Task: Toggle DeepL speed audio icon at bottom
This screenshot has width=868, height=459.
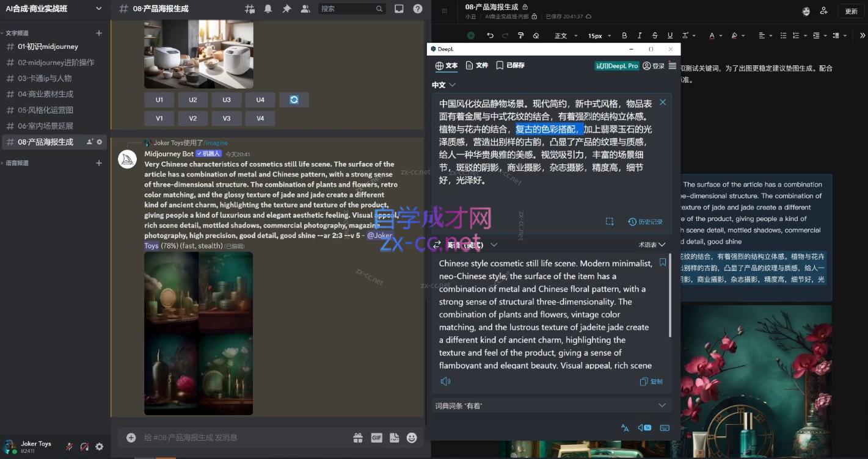Action: [644, 428]
